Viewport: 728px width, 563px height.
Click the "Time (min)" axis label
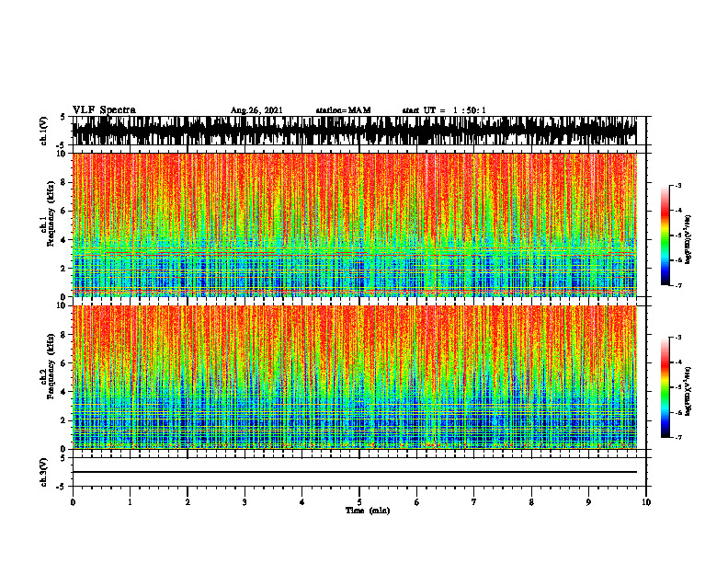(x=368, y=511)
